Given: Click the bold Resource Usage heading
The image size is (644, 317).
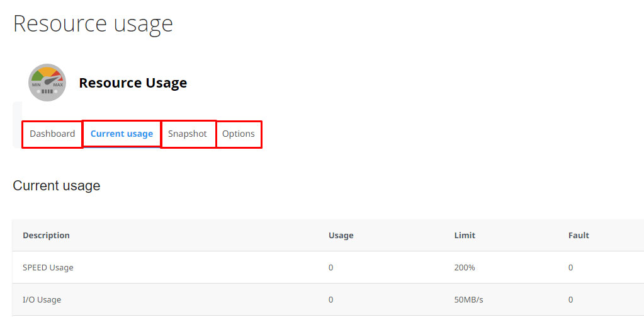Looking at the screenshot, I should [133, 83].
